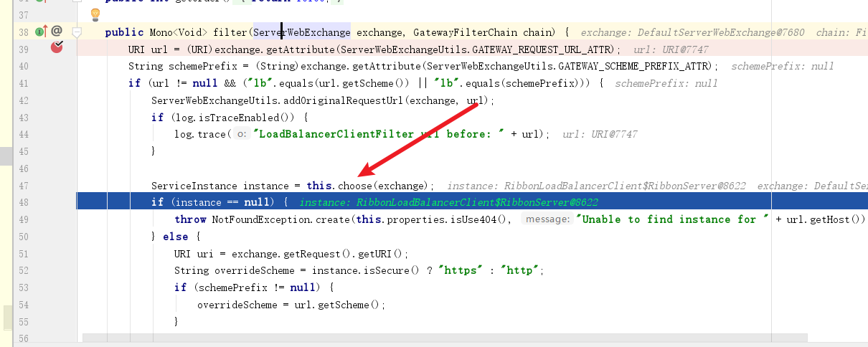Toggle the red breakpoint on line 39
The image size is (868, 347).
point(57,47)
